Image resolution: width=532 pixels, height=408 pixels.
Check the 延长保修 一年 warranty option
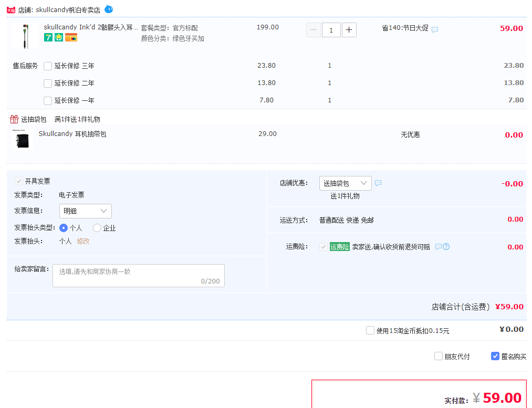coord(48,100)
